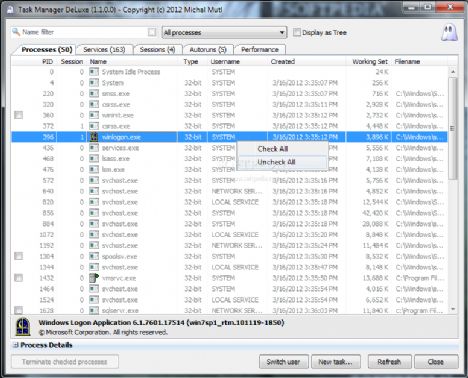Click the spoolsv.exe process icon
Image resolution: width=468 pixels, height=378 pixels.
coord(94,256)
